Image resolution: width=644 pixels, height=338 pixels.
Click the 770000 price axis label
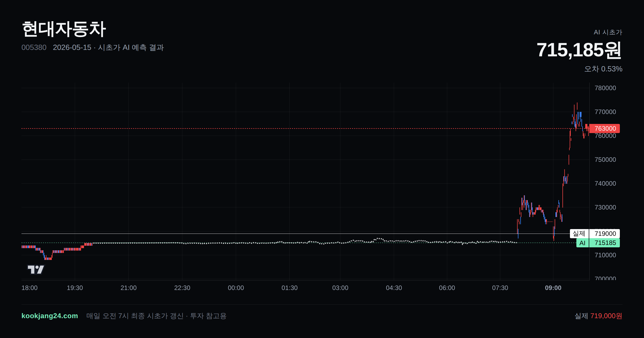pyautogui.click(x=605, y=112)
